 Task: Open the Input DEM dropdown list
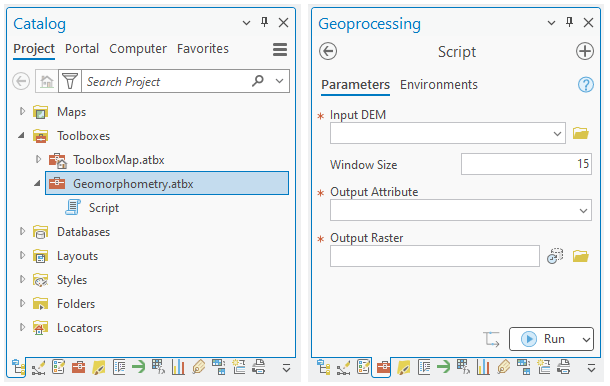557,133
